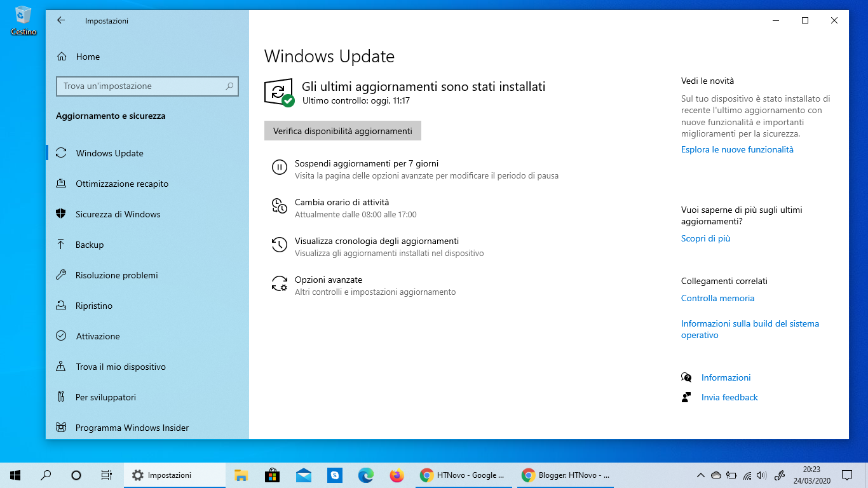Click the active hours clock icon
The width and height of the screenshot is (868, 488).
tap(280, 206)
